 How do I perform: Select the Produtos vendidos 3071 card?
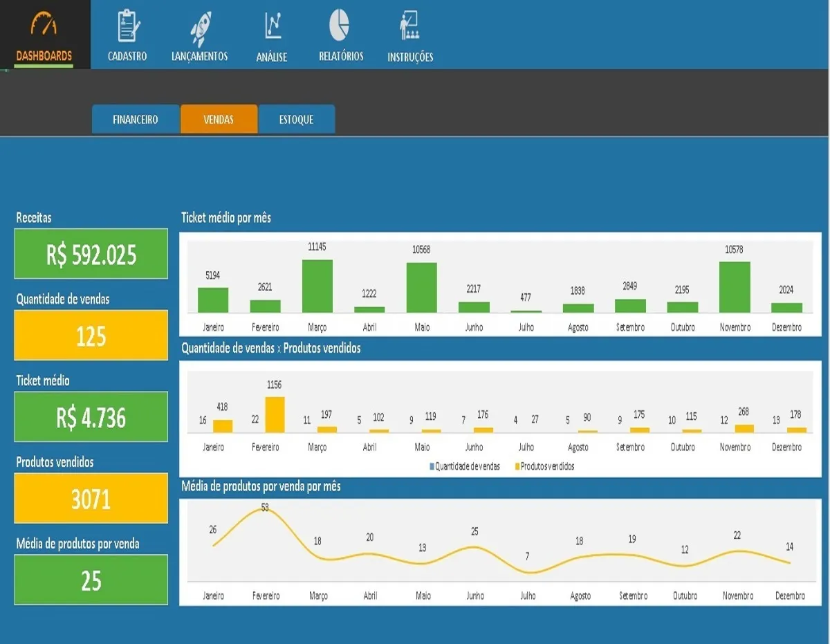point(91,498)
